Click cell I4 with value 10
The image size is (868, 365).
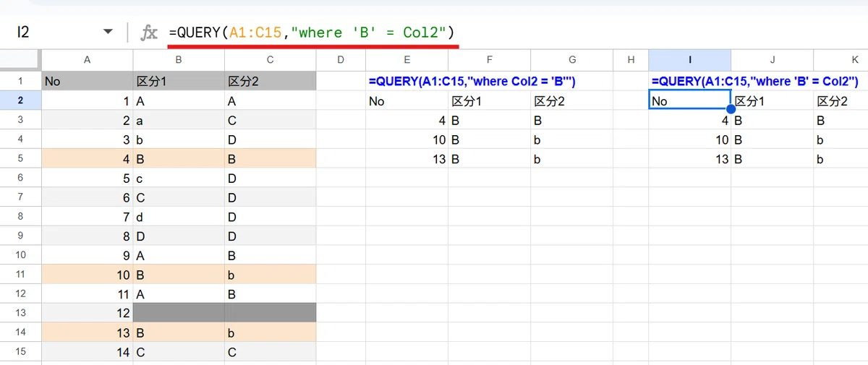click(x=690, y=139)
